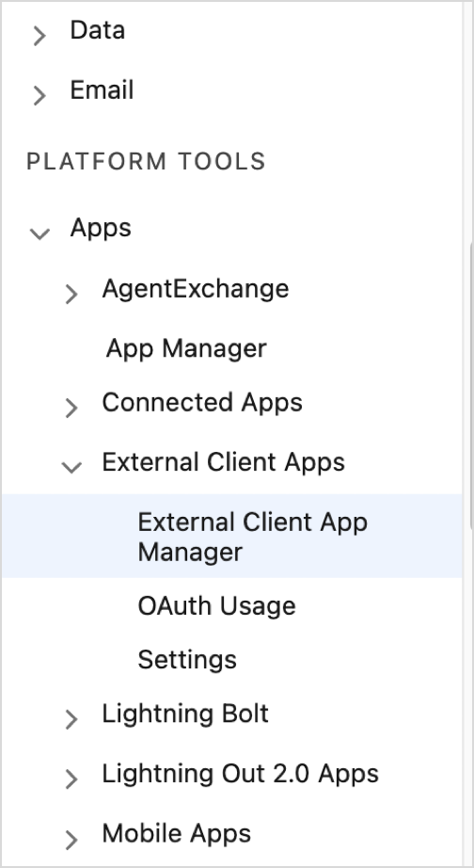Expand the Email section chevron
474x868 pixels.
pyautogui.click(x=39, y=96)
